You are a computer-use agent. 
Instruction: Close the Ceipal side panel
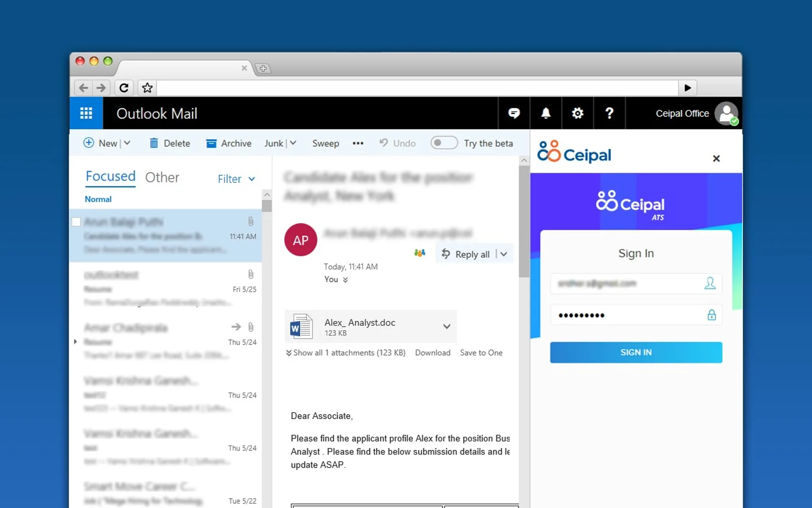point(716,158)
